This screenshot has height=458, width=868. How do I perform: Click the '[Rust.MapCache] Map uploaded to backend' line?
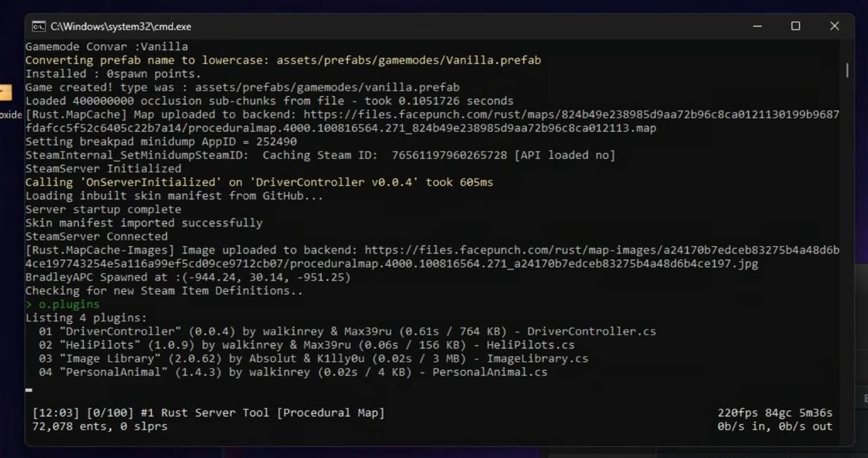pyautogui.click(x=432, y=114)
